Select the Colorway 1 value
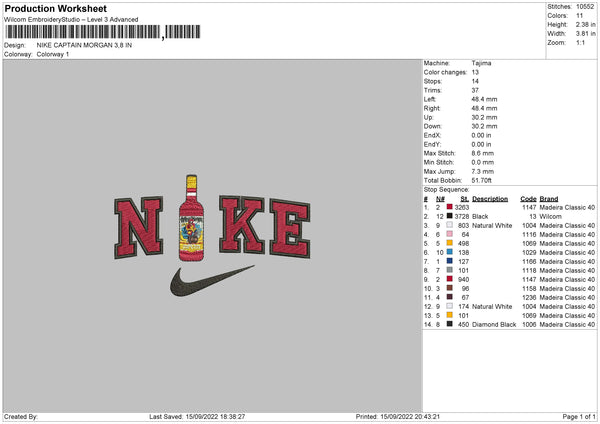This screenshot has width=600, height=424. tap(53, 54)
